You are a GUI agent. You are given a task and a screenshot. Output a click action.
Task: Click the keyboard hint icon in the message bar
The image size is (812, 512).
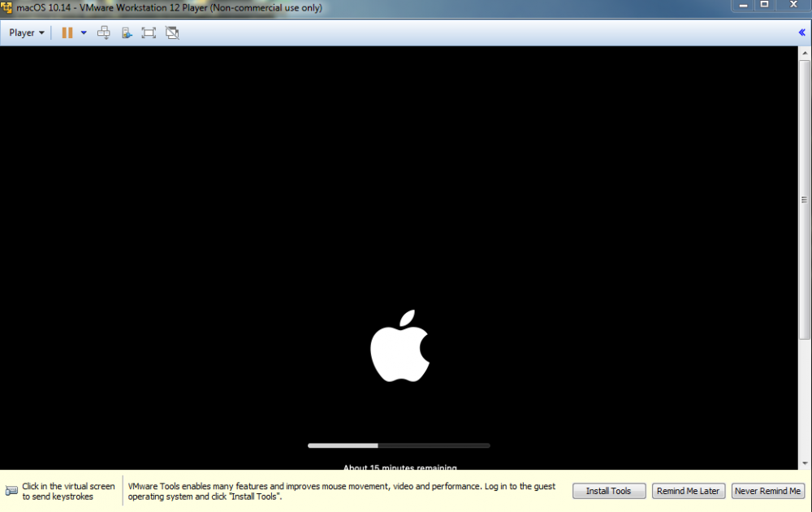11,491
